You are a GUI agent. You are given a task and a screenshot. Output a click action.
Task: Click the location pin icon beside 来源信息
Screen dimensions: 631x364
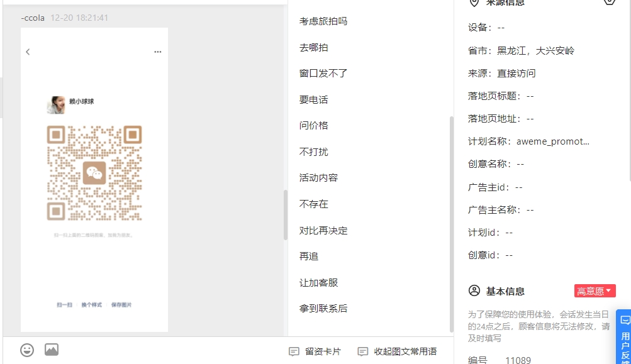(474, 3)
